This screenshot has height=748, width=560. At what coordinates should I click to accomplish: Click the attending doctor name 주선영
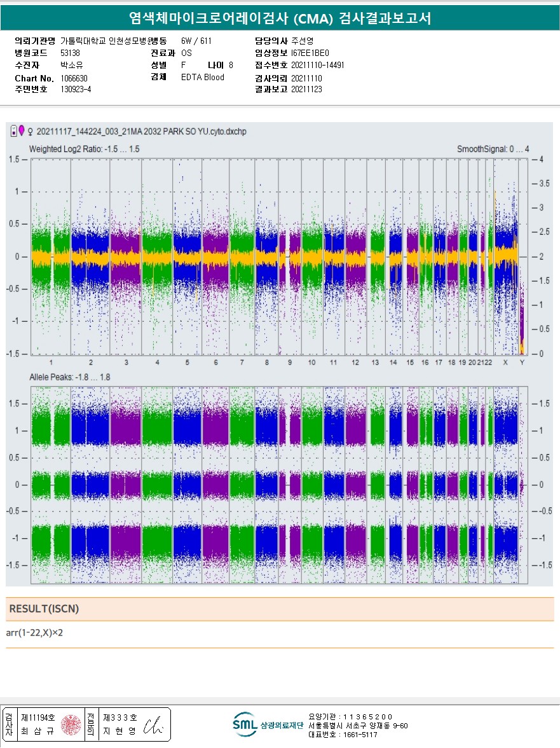[x=302, y=41]
